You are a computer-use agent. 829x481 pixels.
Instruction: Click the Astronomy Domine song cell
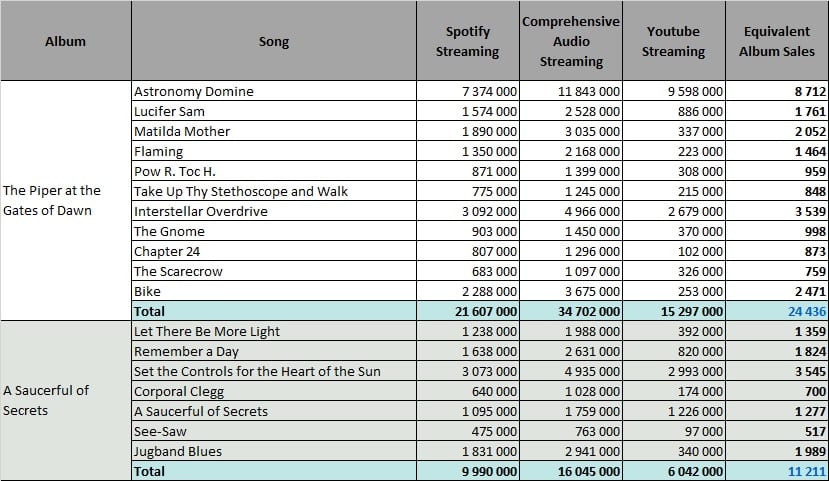274,91
